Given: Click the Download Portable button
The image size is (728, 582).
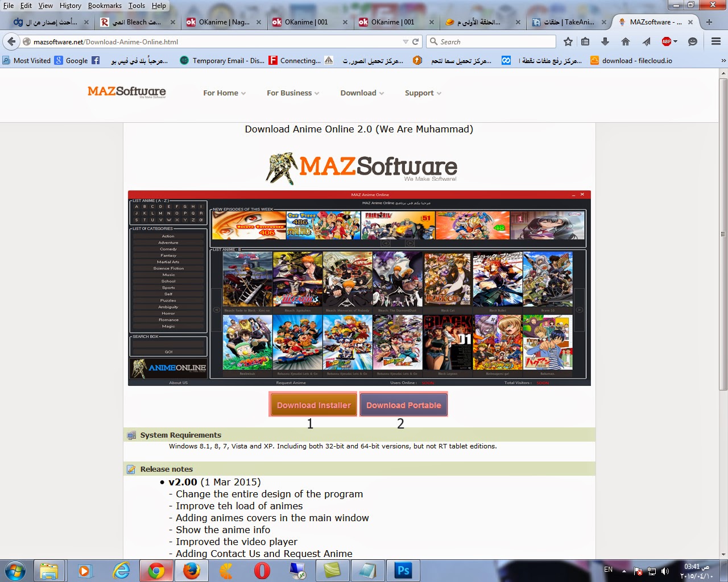Looking at the screenshot, I should click(404, 405).
